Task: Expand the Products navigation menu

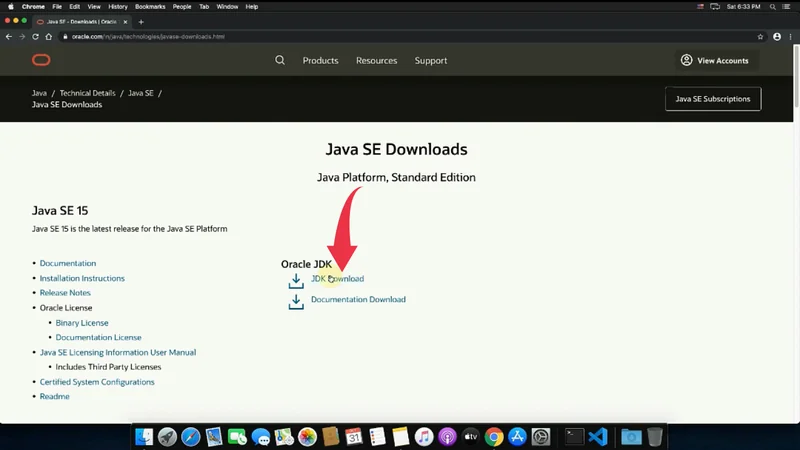Action: click(x=320, y=60)
